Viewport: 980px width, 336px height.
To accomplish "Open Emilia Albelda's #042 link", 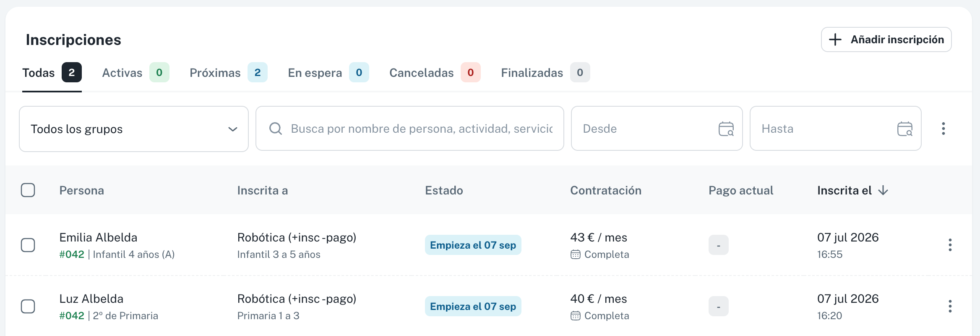I will pos(72,255).
